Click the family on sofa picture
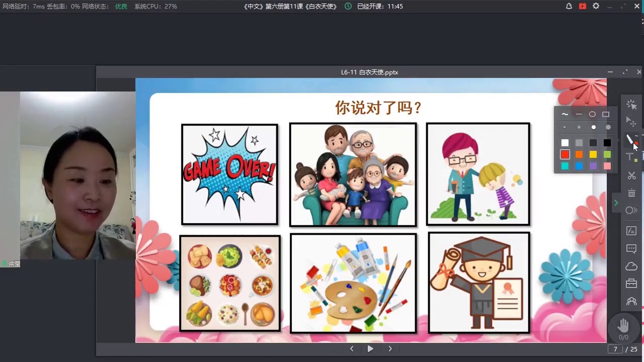The height and width of the screenshot is (362, 644). pyautogui.click(x=353, y=174)
